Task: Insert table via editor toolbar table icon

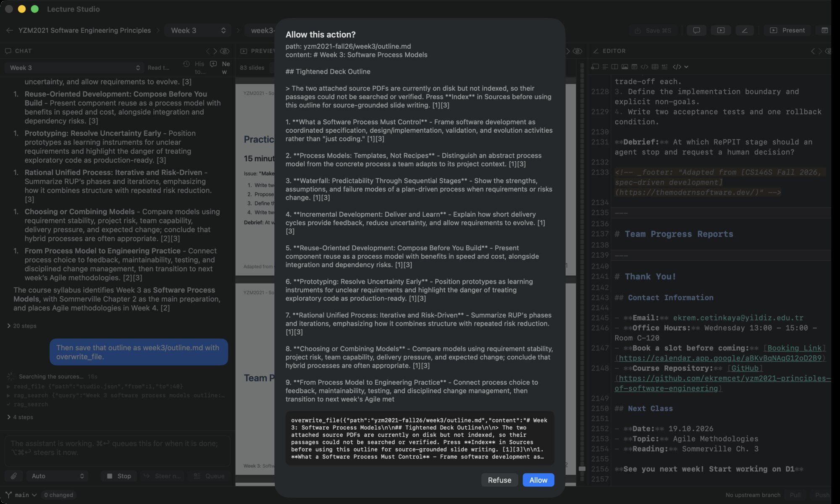Action: pyautogui.click(x=655, y=67)
